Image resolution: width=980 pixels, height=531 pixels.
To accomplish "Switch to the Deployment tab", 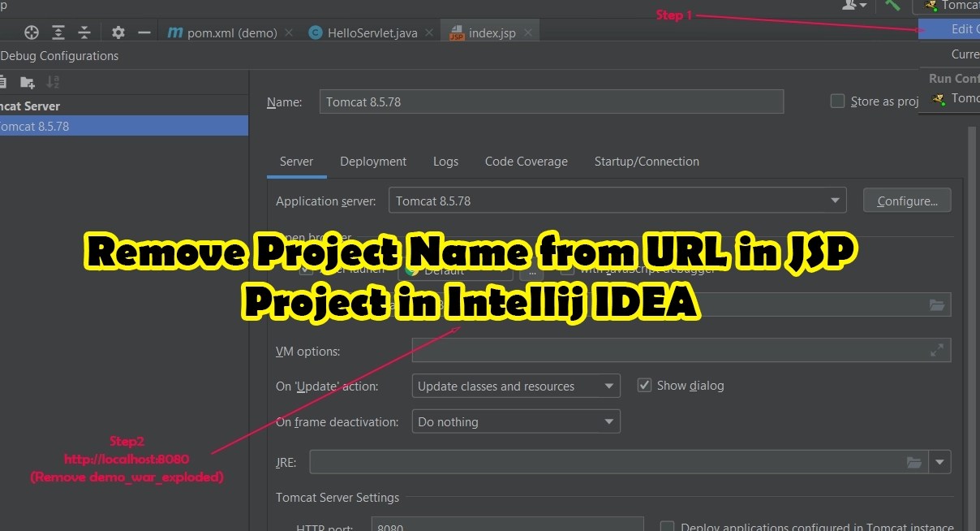I will tap(372, 161).
